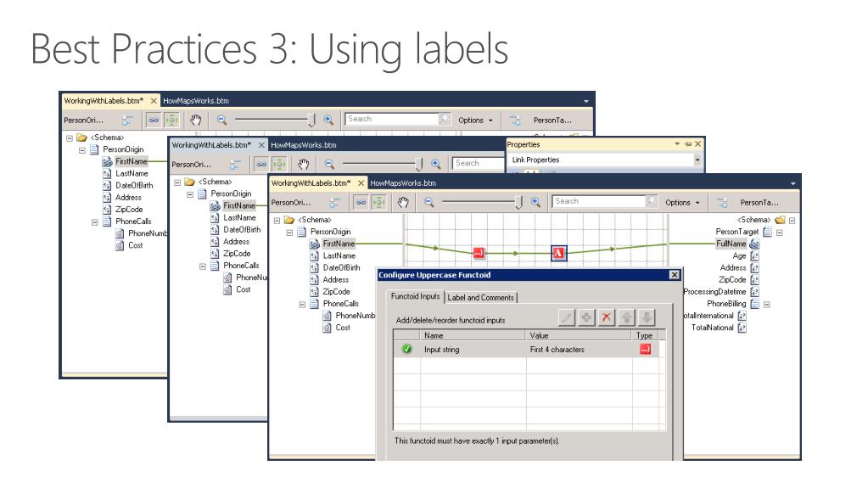
Task: Click the search magnifier button in the back-left window
Action: [444, 119]
